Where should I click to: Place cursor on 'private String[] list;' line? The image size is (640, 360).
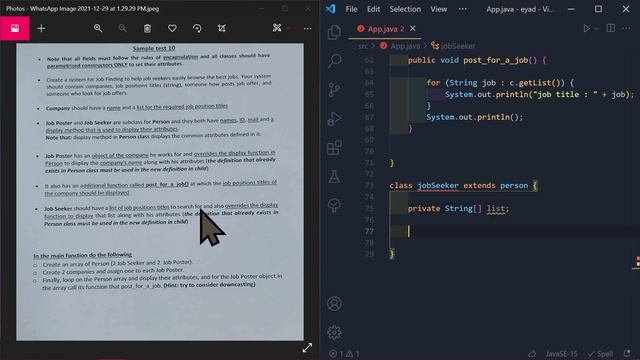tap(458, 209)
